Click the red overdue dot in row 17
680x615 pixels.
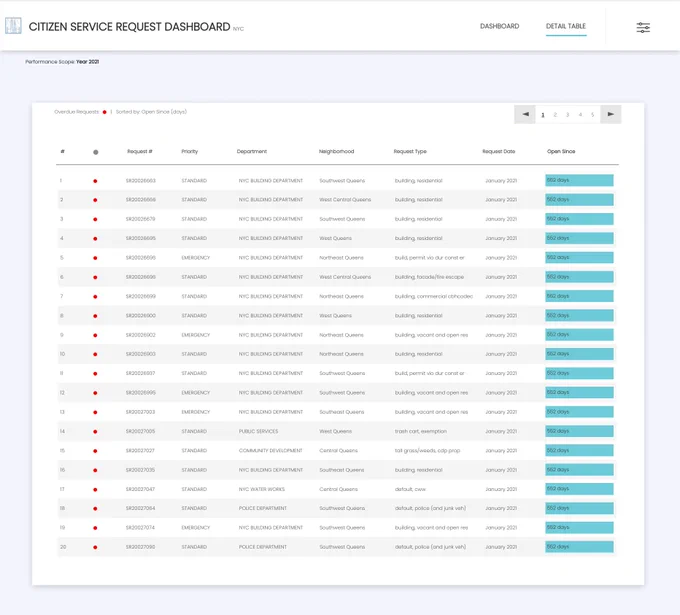95,490
